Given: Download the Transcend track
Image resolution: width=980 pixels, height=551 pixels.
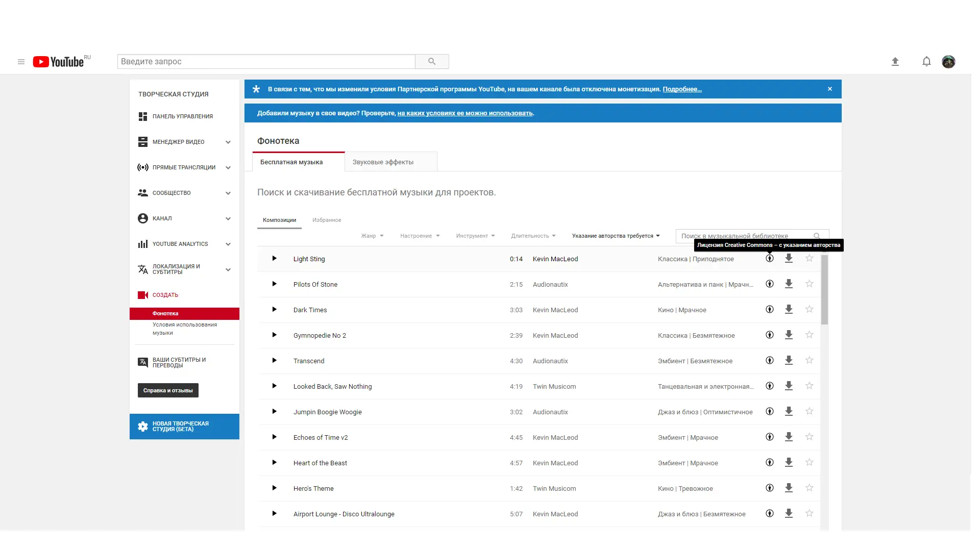Looking at the screenshot, I should [789, 361].
